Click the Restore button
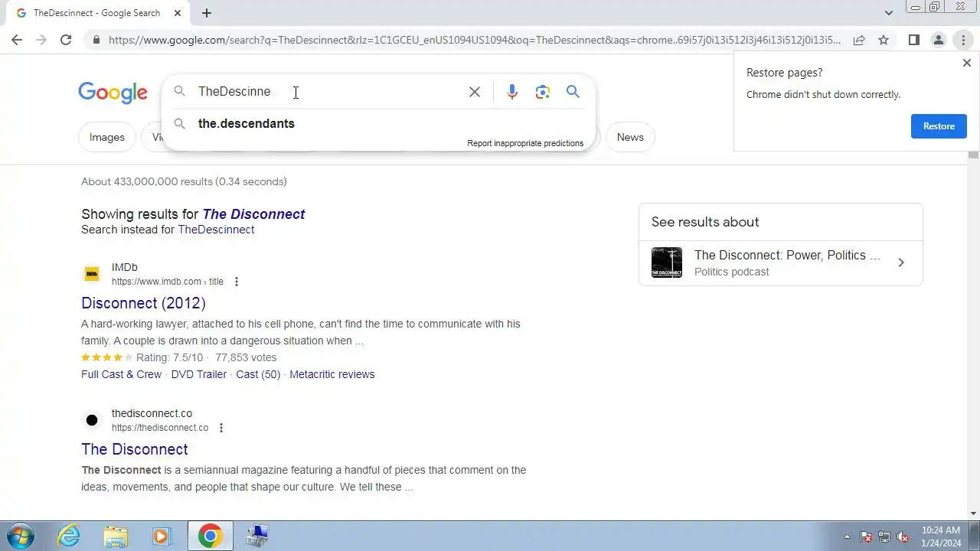 point(939,126)
